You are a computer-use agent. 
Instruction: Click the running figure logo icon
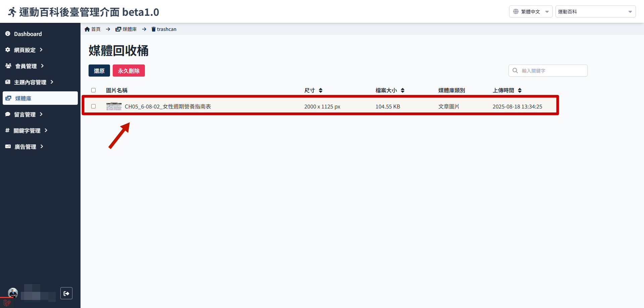[x=12, y=12]
